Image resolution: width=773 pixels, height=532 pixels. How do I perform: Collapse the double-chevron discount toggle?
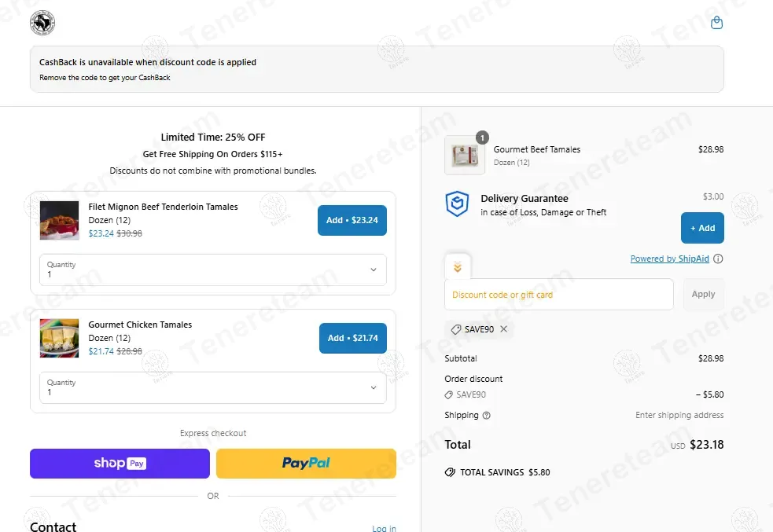pos(458,267)
